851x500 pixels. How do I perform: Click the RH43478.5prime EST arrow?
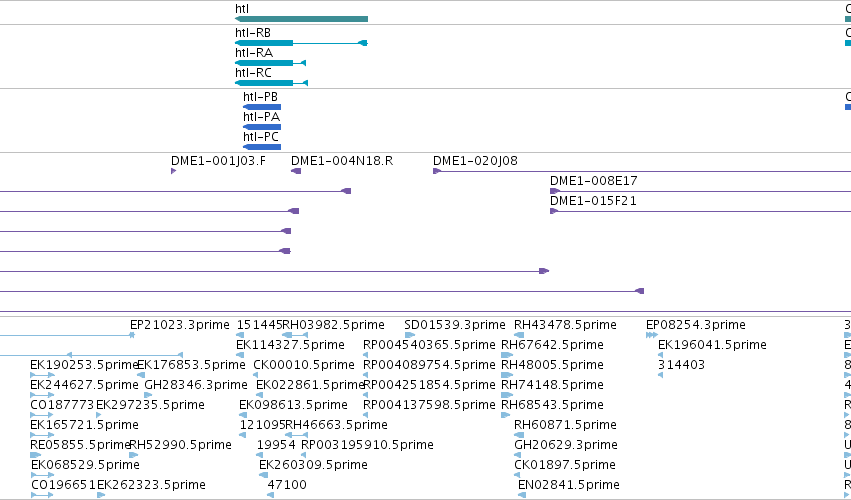519,335
